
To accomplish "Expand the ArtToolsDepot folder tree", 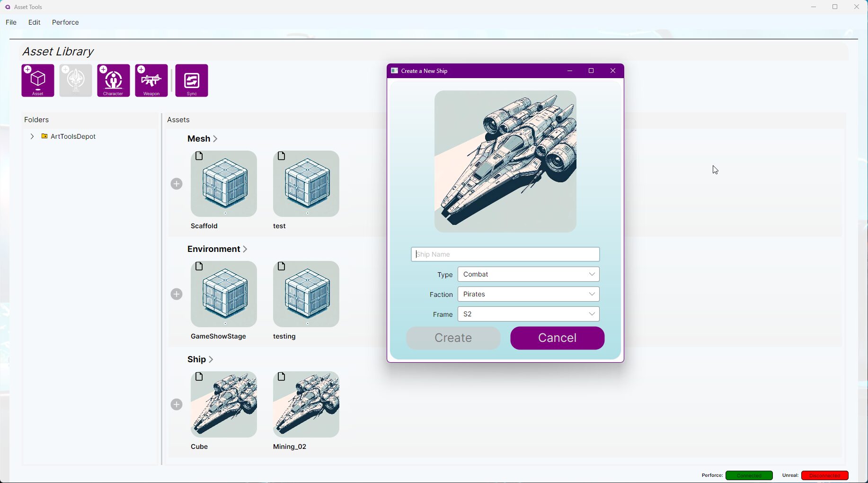I will tap(32, 136).
